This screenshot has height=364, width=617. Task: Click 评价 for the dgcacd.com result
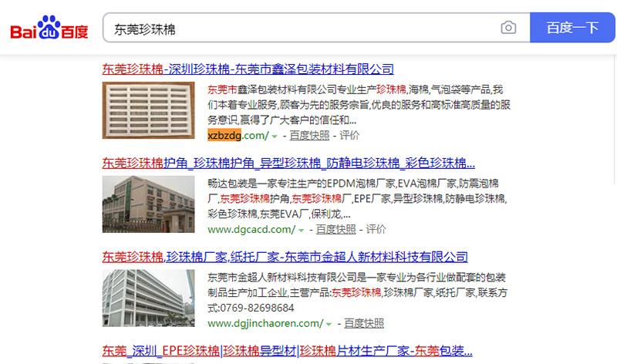pyautogui.click(x=376, y=229)
